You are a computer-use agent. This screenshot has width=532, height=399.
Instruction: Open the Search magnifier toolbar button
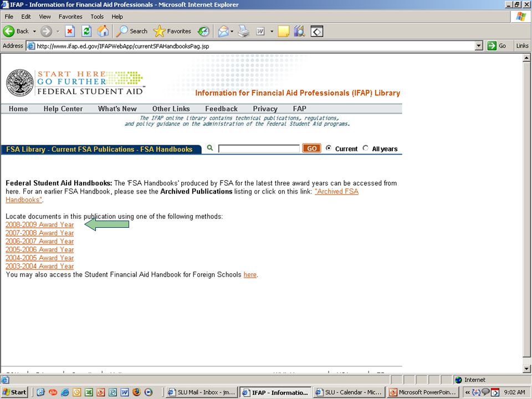click(132, 31)
